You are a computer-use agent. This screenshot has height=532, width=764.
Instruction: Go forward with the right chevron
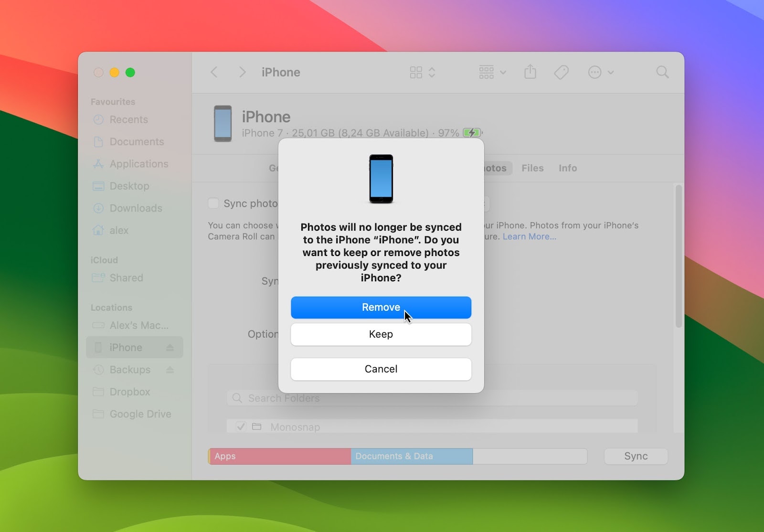click(x=242, y=72)
